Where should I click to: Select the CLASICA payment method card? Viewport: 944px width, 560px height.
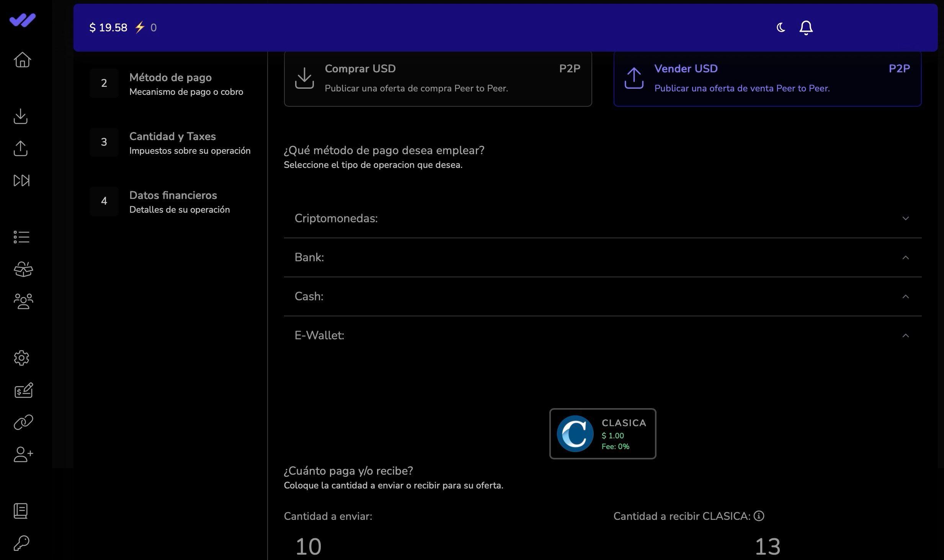click(x=603, y=434)
